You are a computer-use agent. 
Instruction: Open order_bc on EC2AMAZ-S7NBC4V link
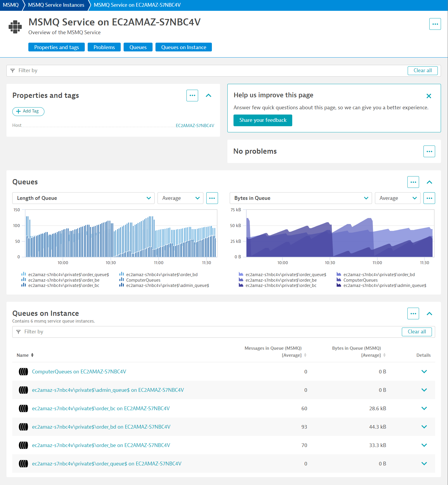(x=101, y=408)
